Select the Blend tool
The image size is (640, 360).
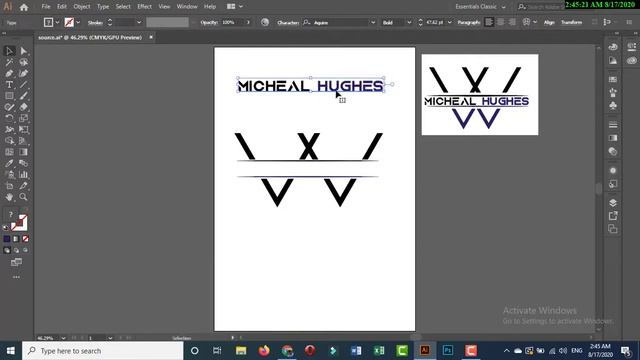point(23,163)
